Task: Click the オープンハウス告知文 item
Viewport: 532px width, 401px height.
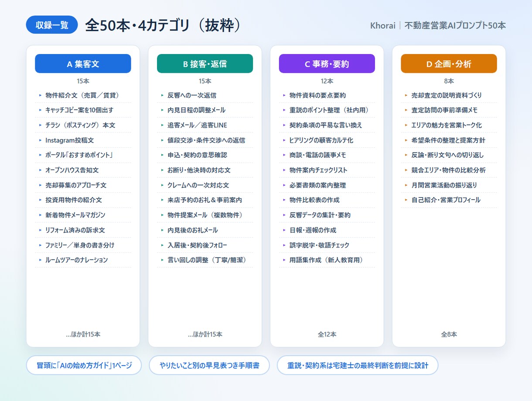Action: 83,170
